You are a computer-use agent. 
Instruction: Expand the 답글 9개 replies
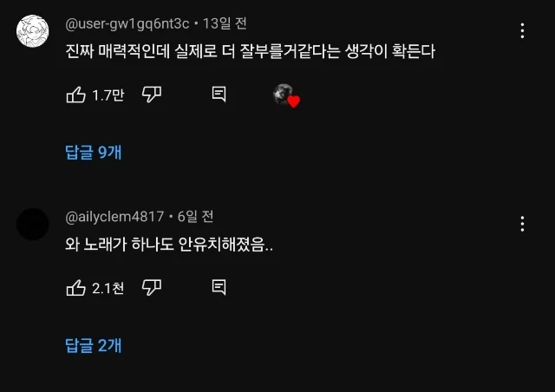click(94, 153)
